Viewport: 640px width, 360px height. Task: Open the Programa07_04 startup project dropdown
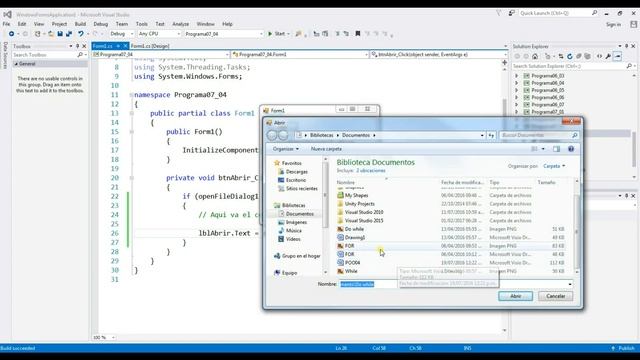coord(261,34)
